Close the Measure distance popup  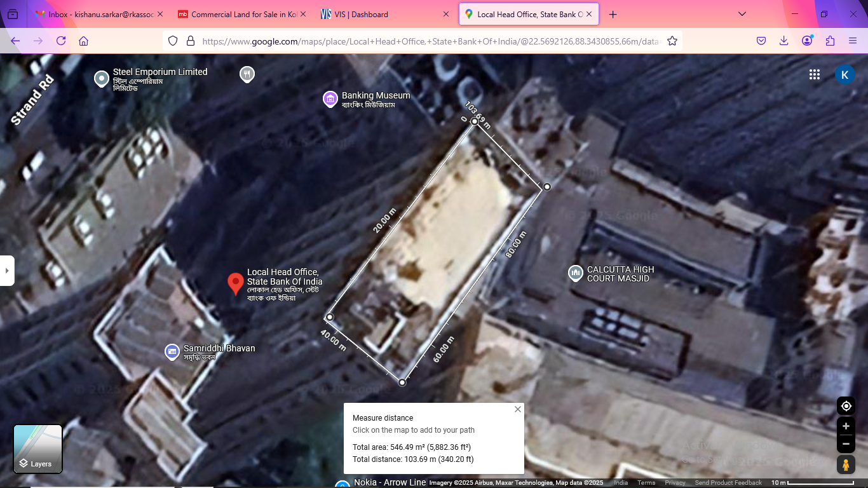click(518, 409)
